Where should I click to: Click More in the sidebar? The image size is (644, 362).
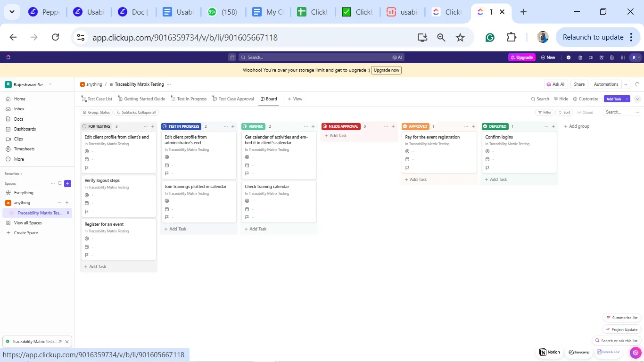click(x=19, y=159)
